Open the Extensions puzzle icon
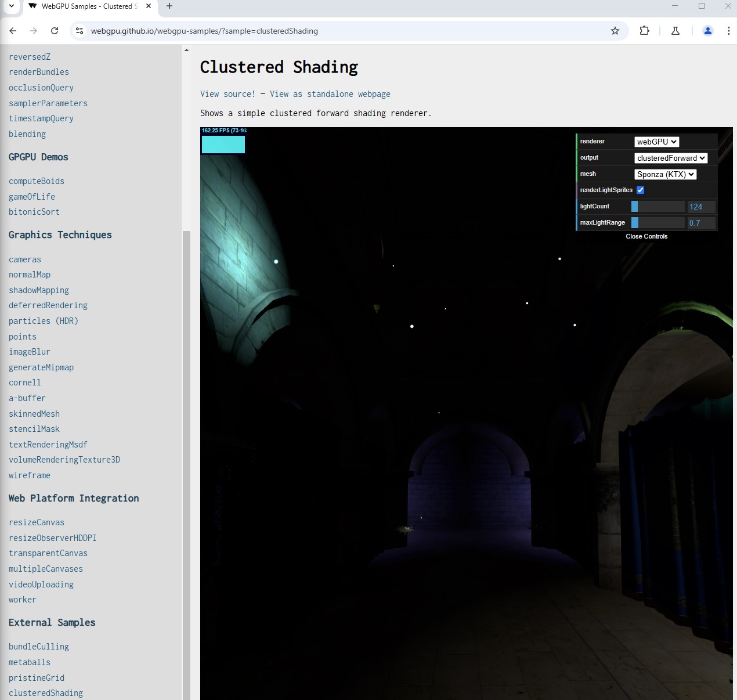This screenshot has width=737, height=700. point(644,31)
